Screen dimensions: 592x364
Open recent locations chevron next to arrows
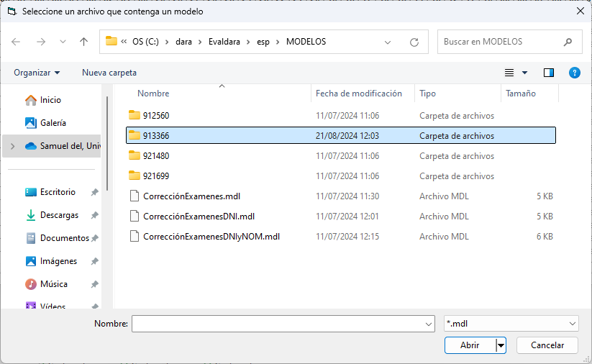click(x=63, y=42)
